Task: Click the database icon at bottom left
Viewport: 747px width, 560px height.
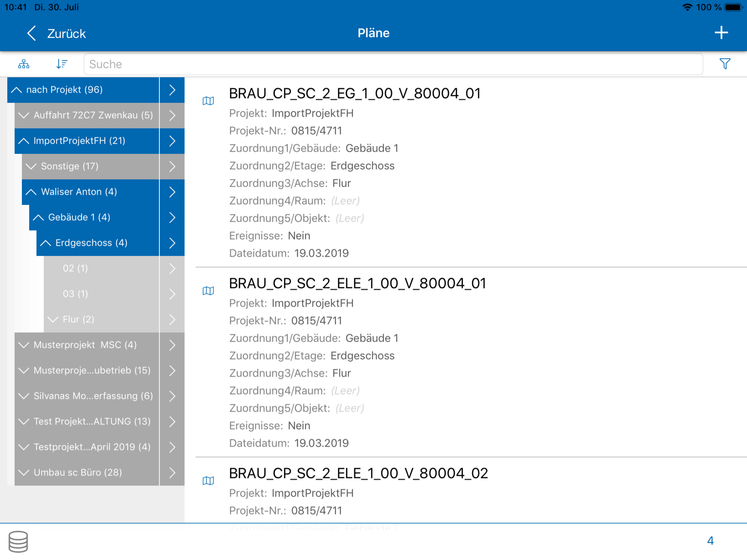Action: pyautogui.click(x=18, y=541)
